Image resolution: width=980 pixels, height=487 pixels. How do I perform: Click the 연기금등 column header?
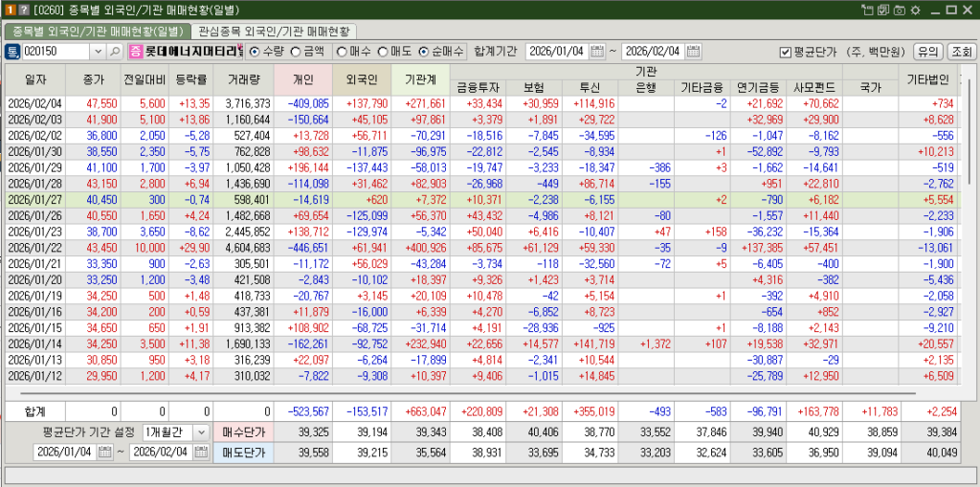click(758, 87)
